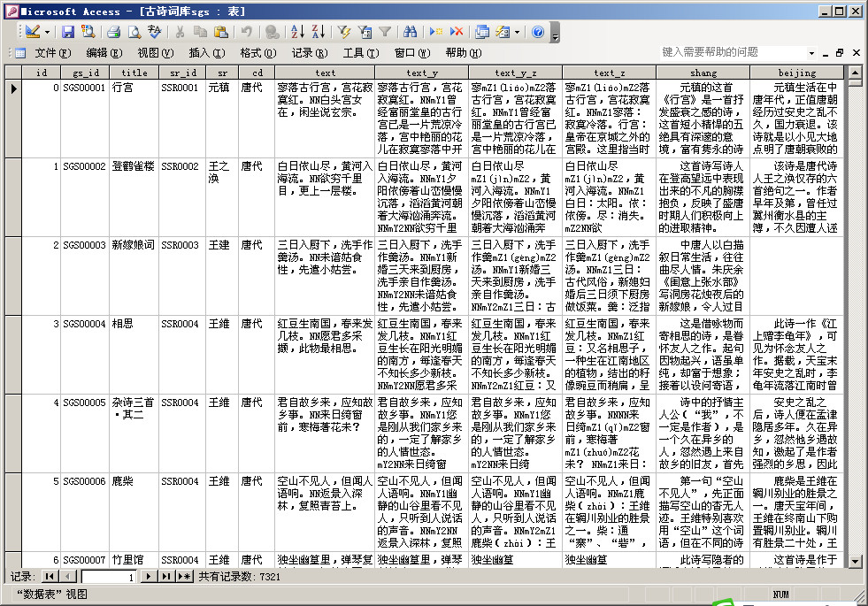
Task: Open the View button dropdown arrow
Action: coord(47,32)
